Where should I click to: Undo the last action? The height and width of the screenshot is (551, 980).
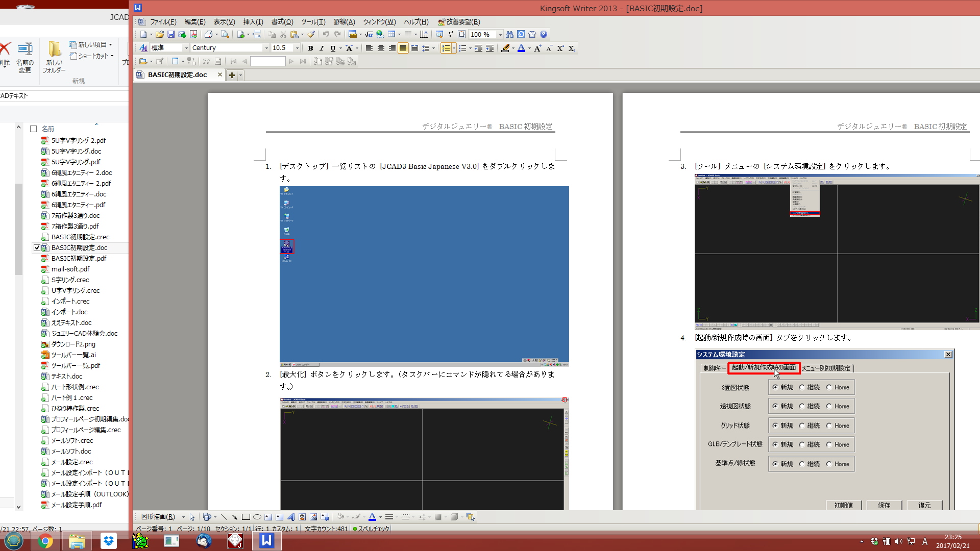pos(326,35)
